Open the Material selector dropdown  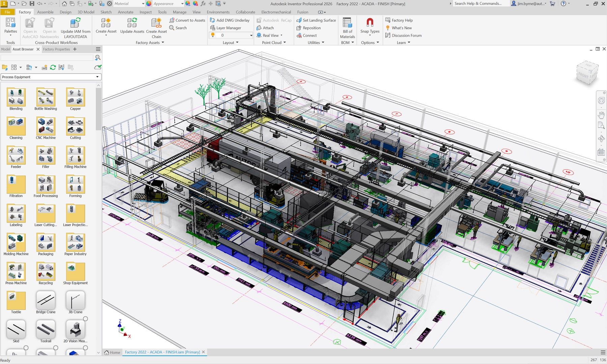click(x=143, y=4)
